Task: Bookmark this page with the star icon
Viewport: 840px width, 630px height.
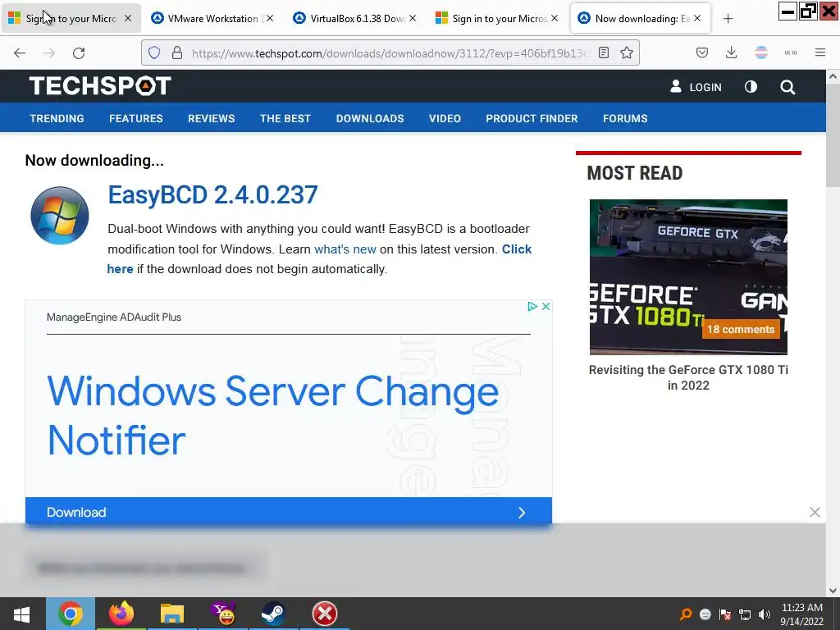Action: pos(627,52)
